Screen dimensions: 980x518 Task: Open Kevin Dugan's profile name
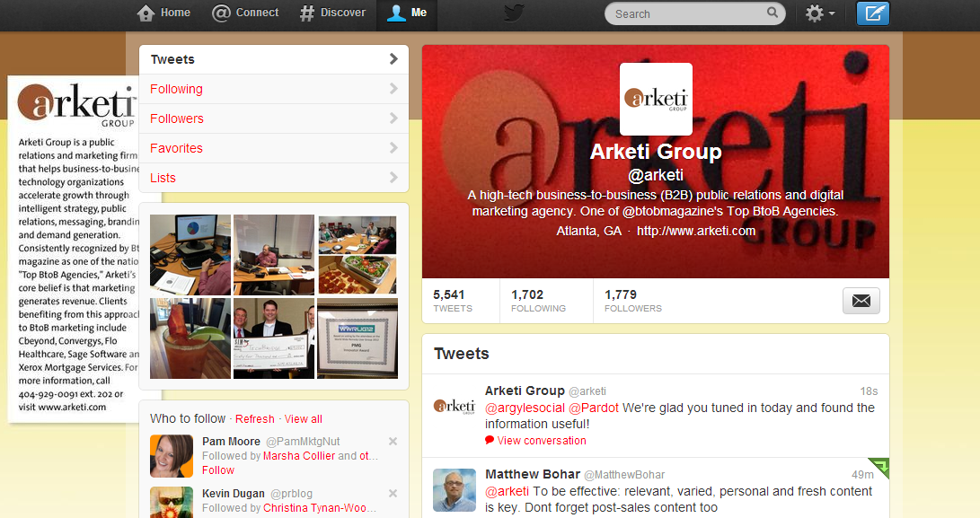click(x=234, y=494)
